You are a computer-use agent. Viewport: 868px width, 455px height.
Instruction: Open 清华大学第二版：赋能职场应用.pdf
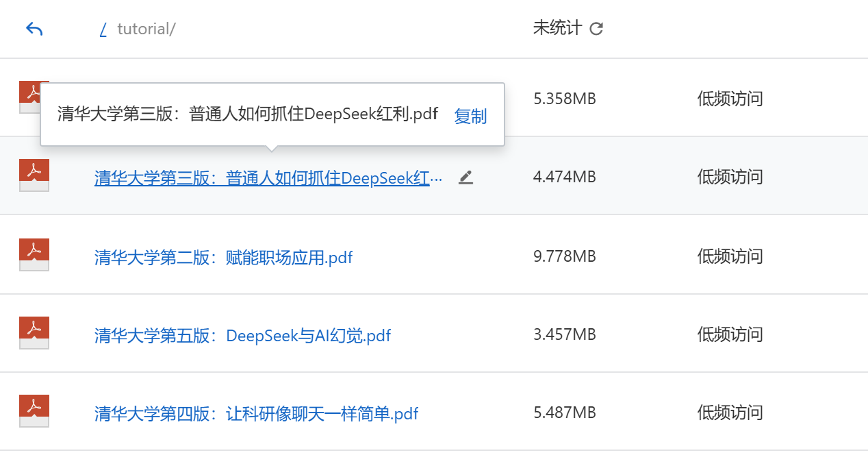(224, 257)
